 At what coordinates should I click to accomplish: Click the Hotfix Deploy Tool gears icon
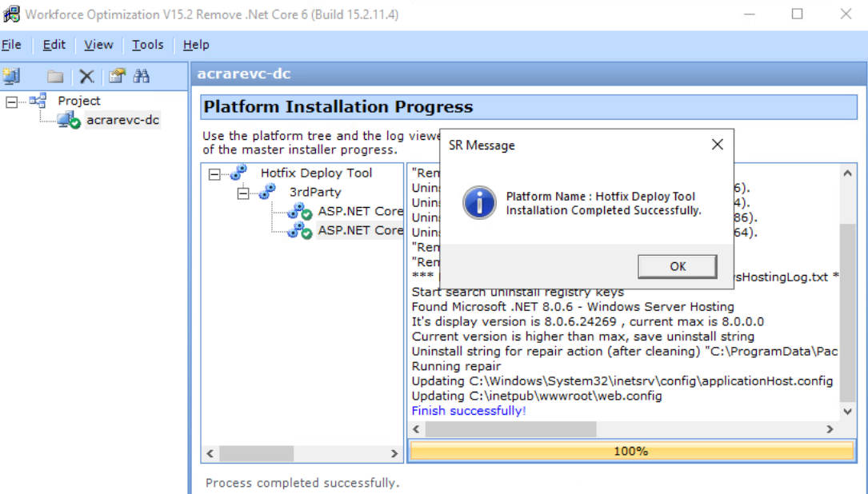click(x=238, y=173)
